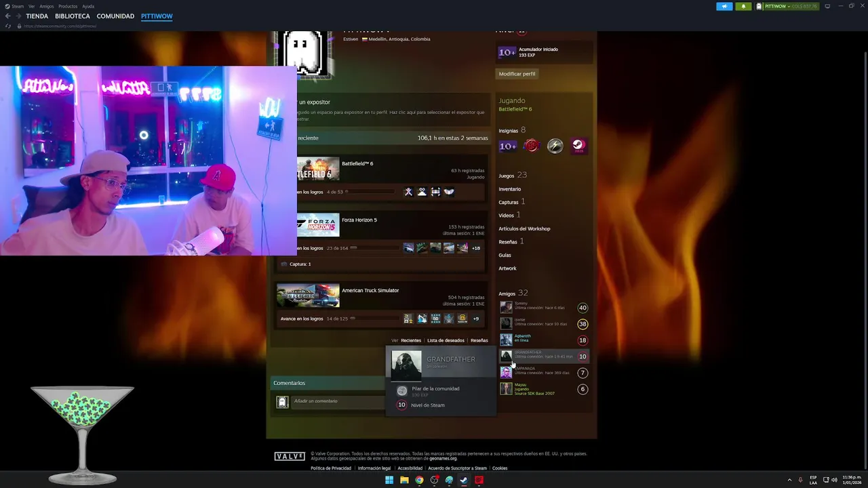The height and width of the screenshot is (488, 868).
Task: Click the first Battlefield 6 achievement icon
Action: pos(408,192)
